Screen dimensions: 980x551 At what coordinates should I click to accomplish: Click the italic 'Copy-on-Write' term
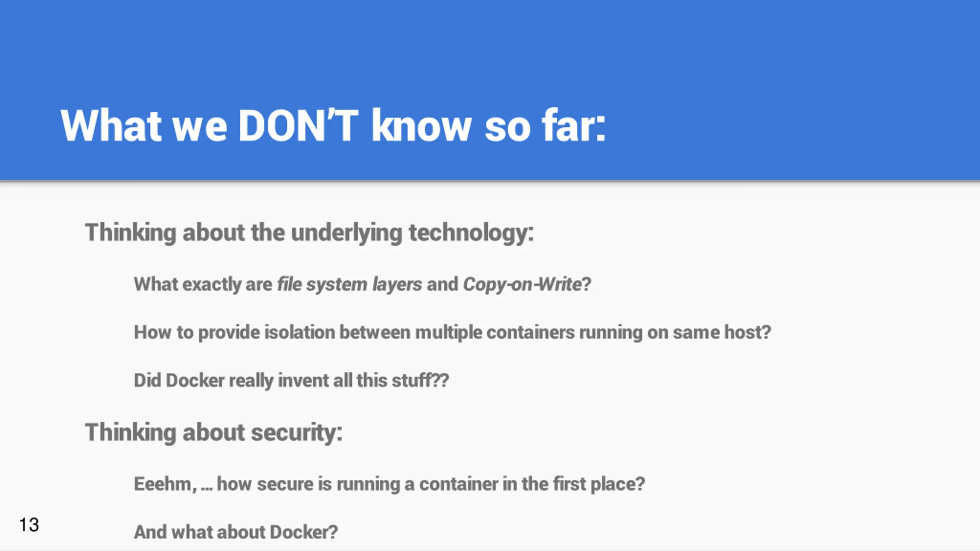(x=523, y=285)
